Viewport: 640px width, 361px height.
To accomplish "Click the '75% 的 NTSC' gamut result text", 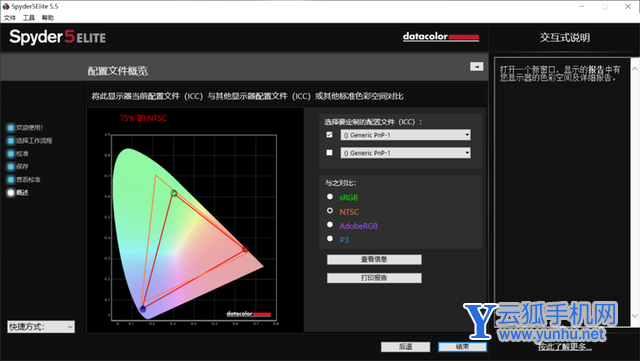I will (x=143, y=118).
